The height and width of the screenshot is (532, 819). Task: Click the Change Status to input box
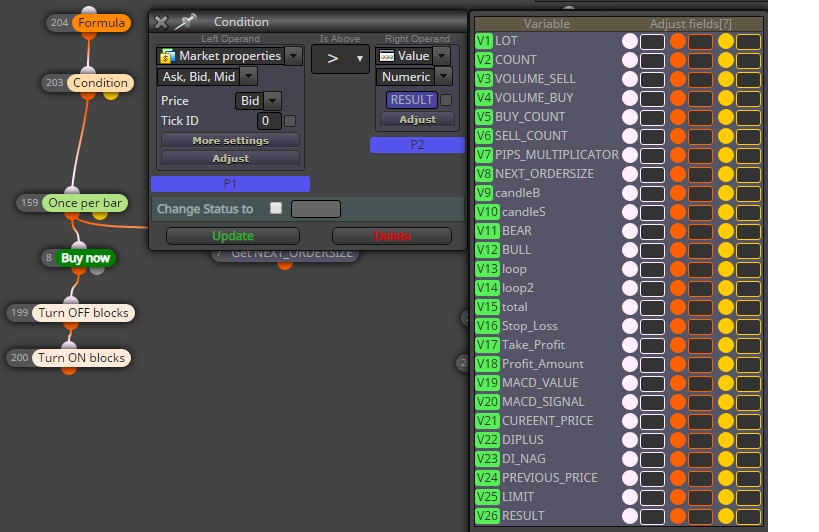[316, 209]
